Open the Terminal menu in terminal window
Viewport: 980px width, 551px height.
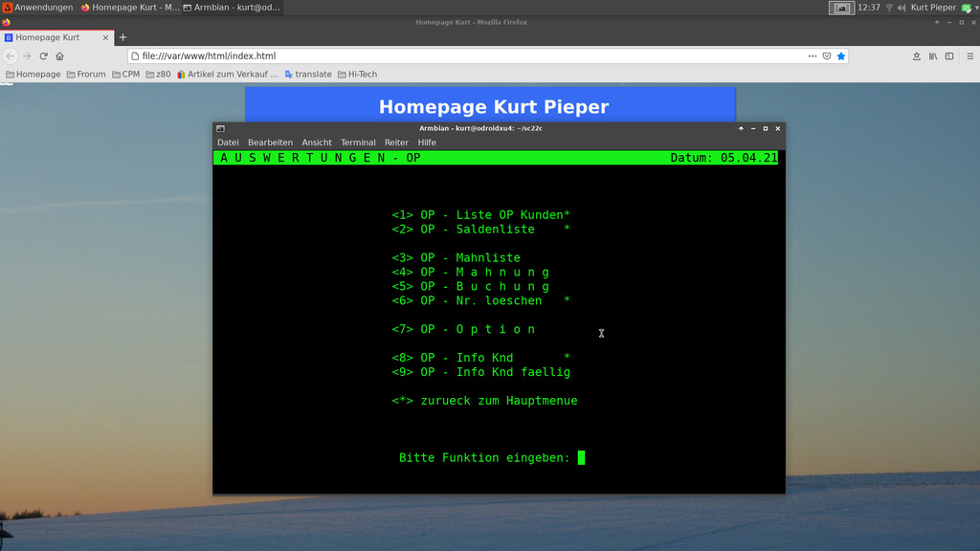(x=358, y=143)
